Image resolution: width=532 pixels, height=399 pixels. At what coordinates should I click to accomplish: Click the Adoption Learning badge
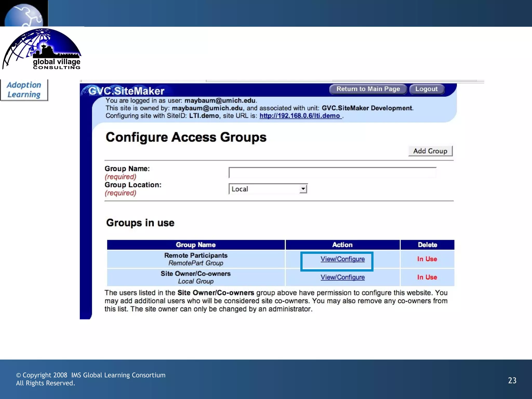tap(24, 90)
